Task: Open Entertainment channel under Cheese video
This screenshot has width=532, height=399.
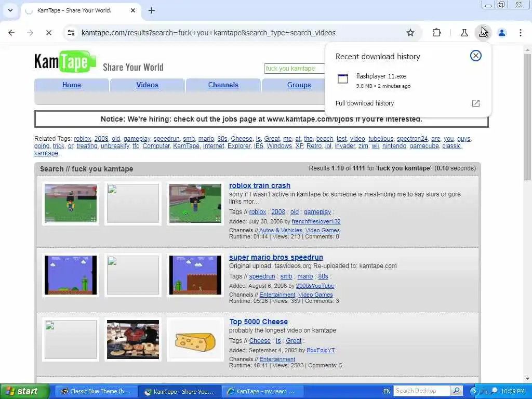Action: [277, 359]
